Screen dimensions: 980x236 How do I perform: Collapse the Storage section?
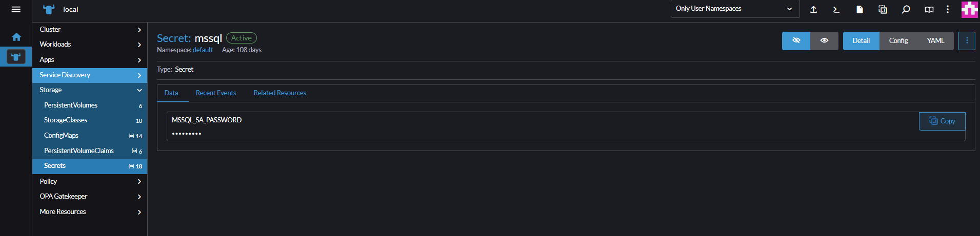(x=90, y=90)
